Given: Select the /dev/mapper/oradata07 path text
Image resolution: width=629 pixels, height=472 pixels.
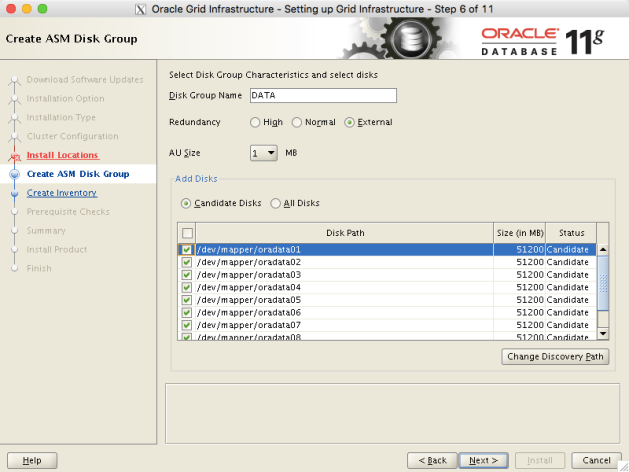Looking at the screenshot, I should pos(249,325).
